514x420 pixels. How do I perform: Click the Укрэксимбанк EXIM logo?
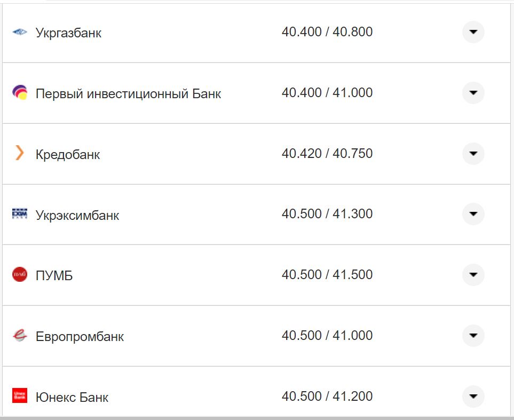[20, 215]
